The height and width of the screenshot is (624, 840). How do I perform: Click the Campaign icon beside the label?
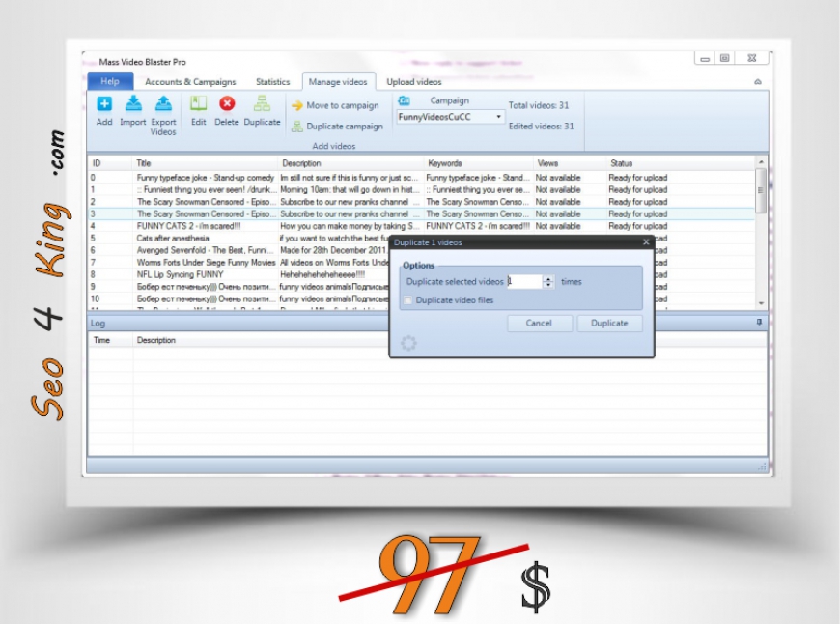pyautogui.click(x=404, y=100)
